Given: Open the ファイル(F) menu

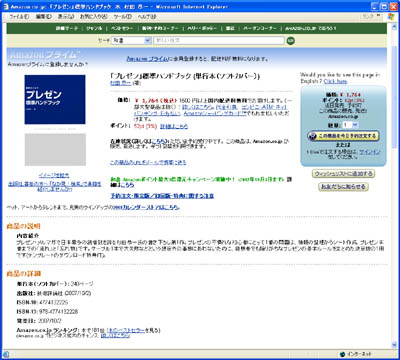Looking at the screenshot, I should (19, 16).
